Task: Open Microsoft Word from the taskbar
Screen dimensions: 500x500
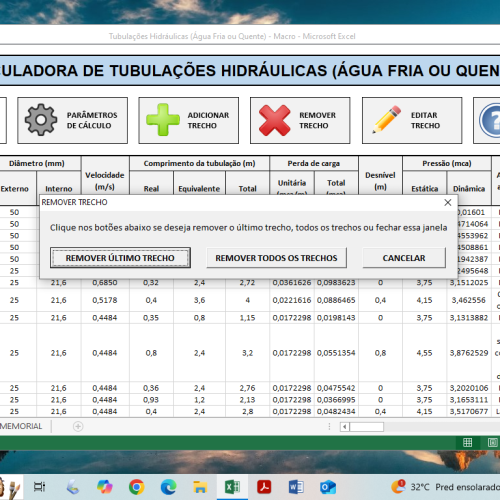Action: tap(296, 487)
